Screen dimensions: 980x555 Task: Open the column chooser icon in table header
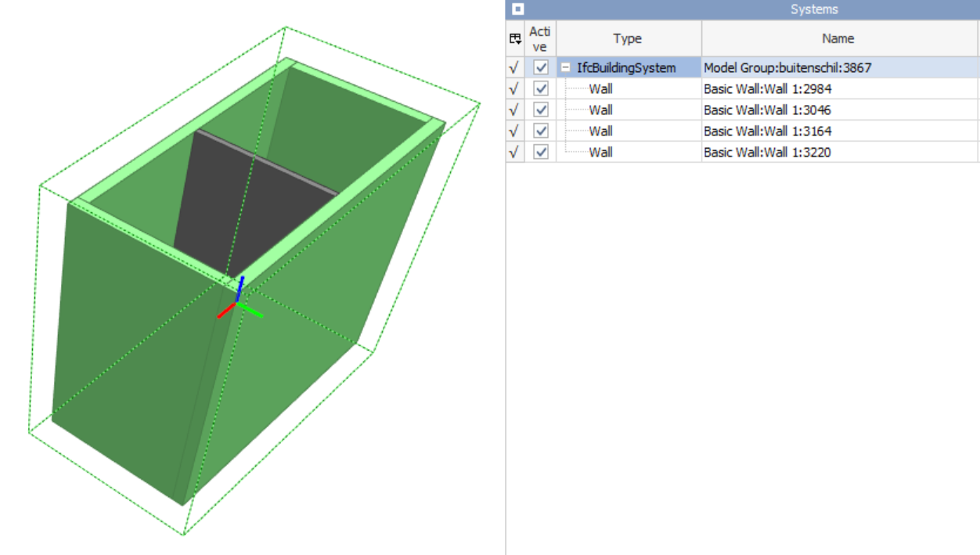tap(515, 38)
